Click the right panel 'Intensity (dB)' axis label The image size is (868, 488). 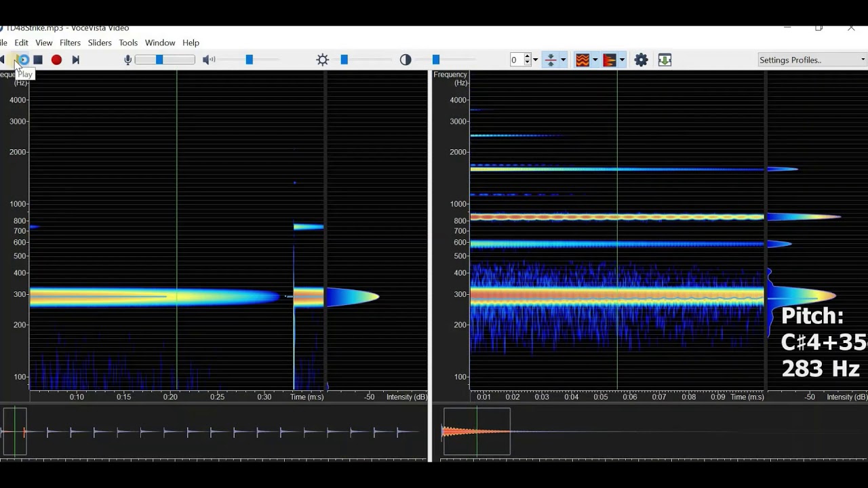pos(847,397)
